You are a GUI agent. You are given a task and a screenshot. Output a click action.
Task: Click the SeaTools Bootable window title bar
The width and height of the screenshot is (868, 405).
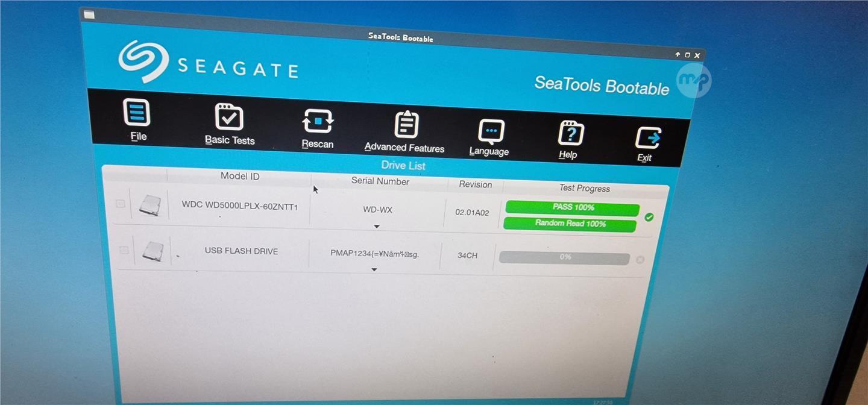pos(401,37)
